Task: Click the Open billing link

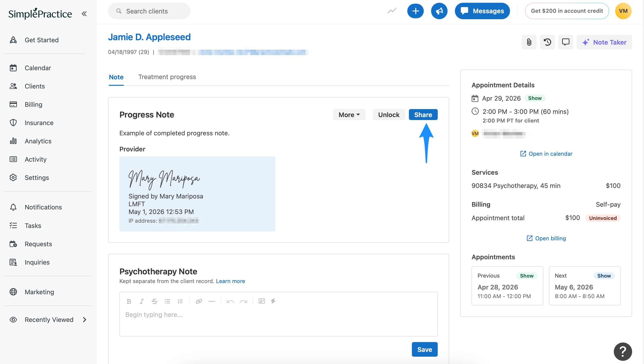Action: pyautogui.click(x=546, y=238)
